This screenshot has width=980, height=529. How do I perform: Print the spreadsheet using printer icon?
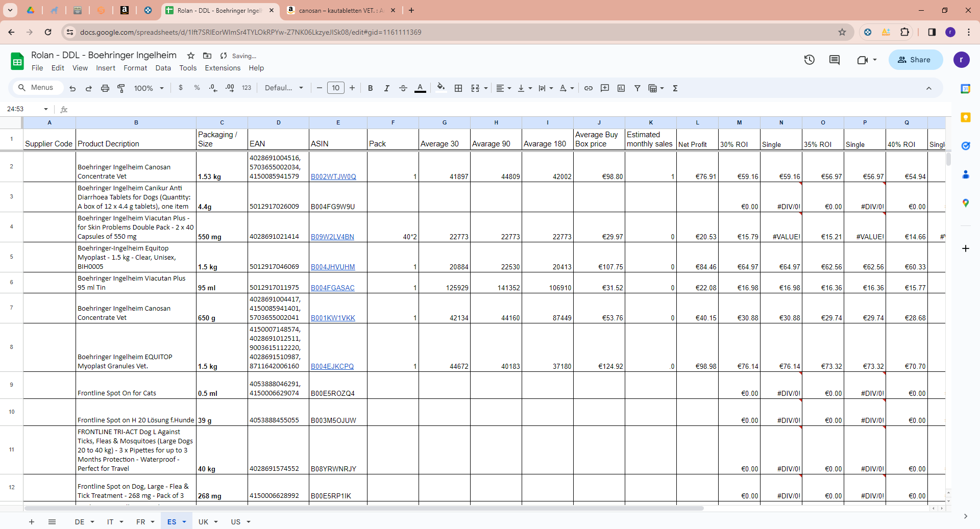point(105,88)
